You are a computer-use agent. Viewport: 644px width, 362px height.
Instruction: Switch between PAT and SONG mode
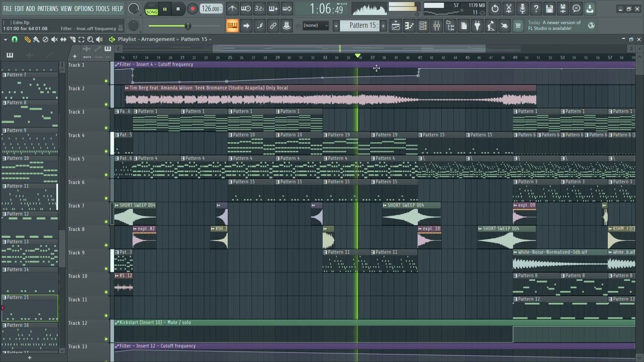(x=151, y=9)
